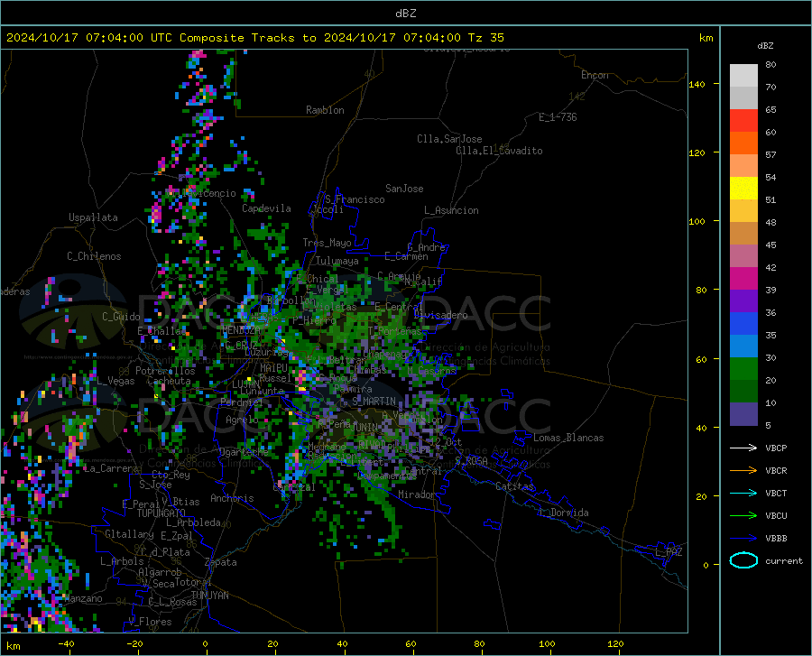Click the E_1-736 map label
The width and height of the screenshot is (812, 656).
[x=558, y=117]
